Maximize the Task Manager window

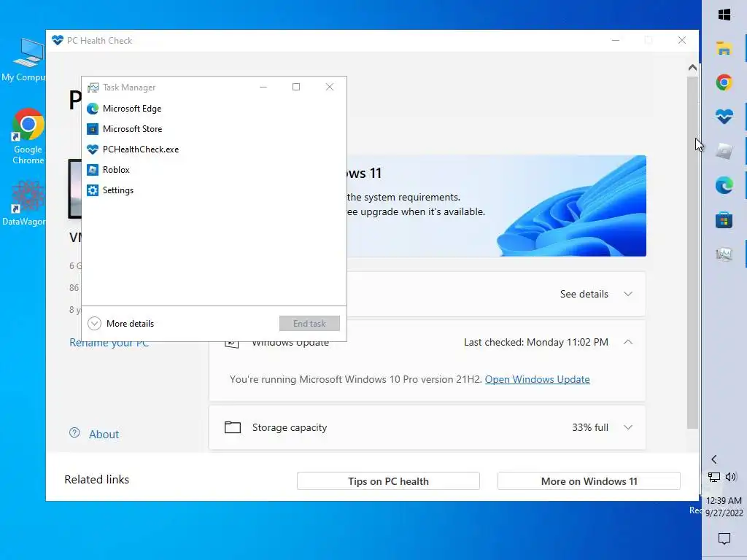296,87
